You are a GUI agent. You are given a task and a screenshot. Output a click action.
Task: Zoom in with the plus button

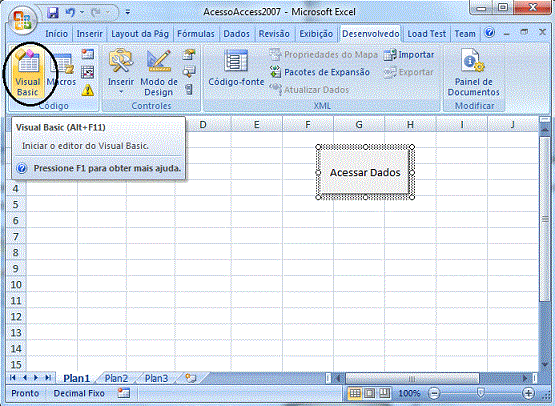[x=528, y=393]
